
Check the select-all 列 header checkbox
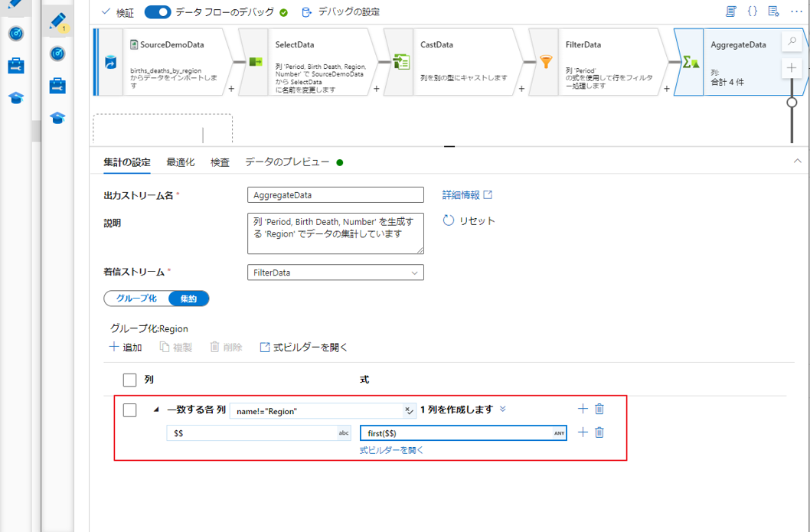pyautogui.click(x=129, y=380)
